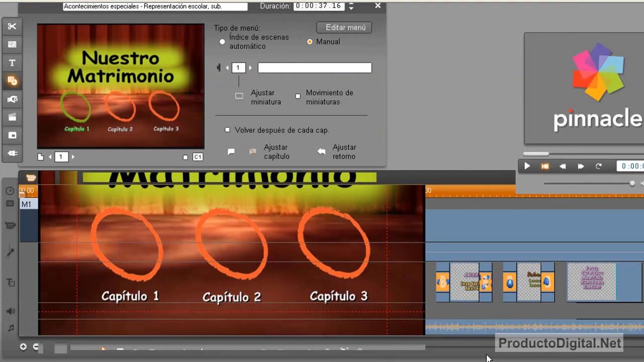Click the button caption text field
Screen dimensions: 644x362
point(315,68)
